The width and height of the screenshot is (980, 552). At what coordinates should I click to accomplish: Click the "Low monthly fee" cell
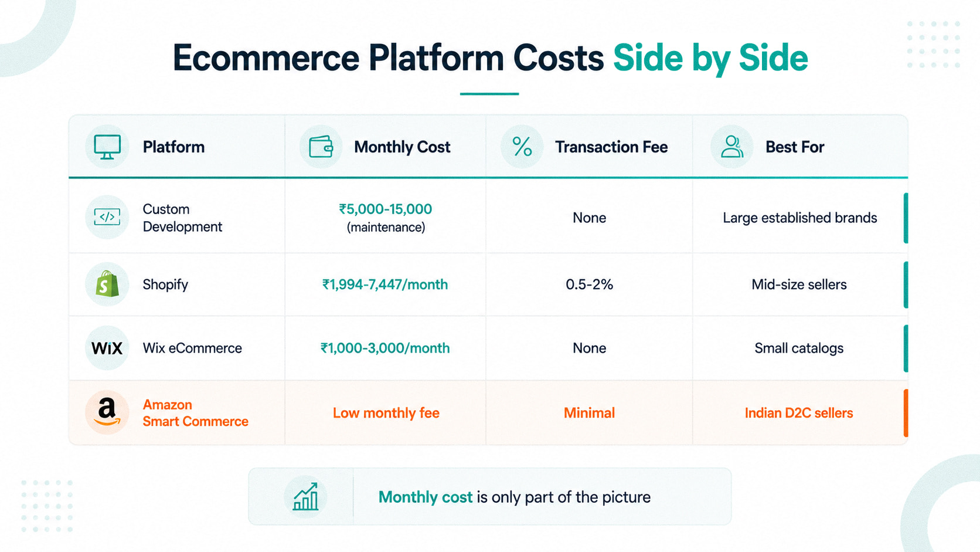tap(386, 413)
